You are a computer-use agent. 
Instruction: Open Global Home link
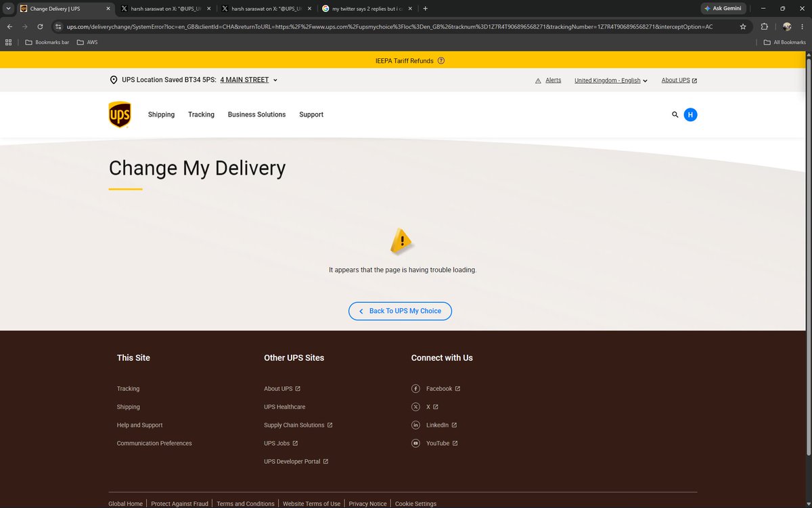pyautogui.click(x=126, y=504)
